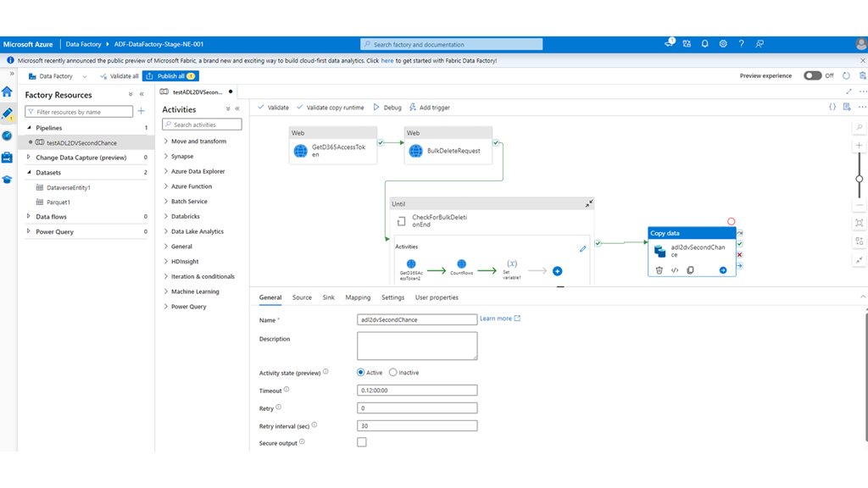Viewport: 868px width, 488px height.
Task: Switch to the Source tab
Action: click(302, 297)
